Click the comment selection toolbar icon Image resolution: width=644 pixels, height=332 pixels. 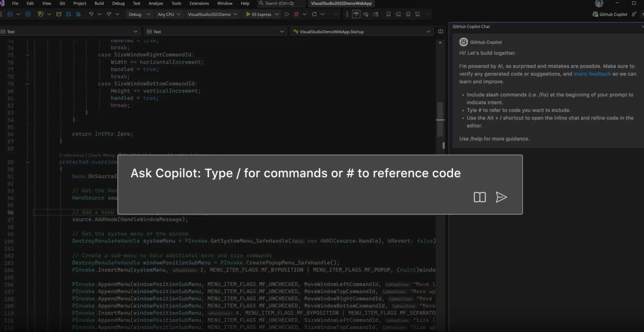[366, 14]
